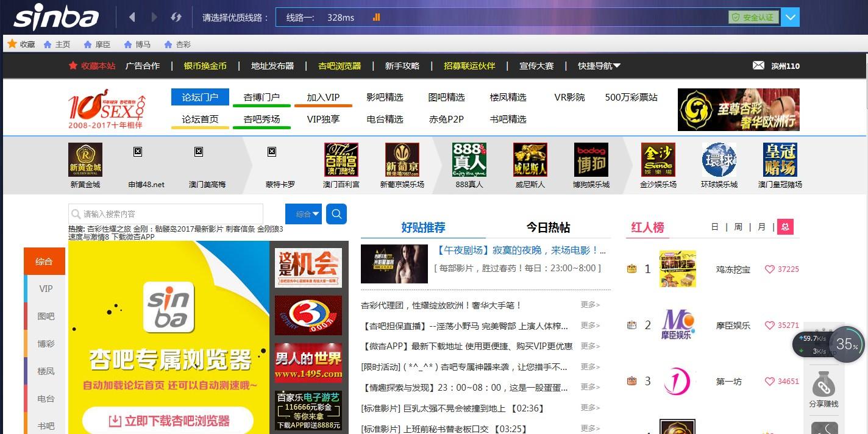Viewport: 868px width, 434px height.
Task: Select 日 ranking period
Action: coord(715,227)
